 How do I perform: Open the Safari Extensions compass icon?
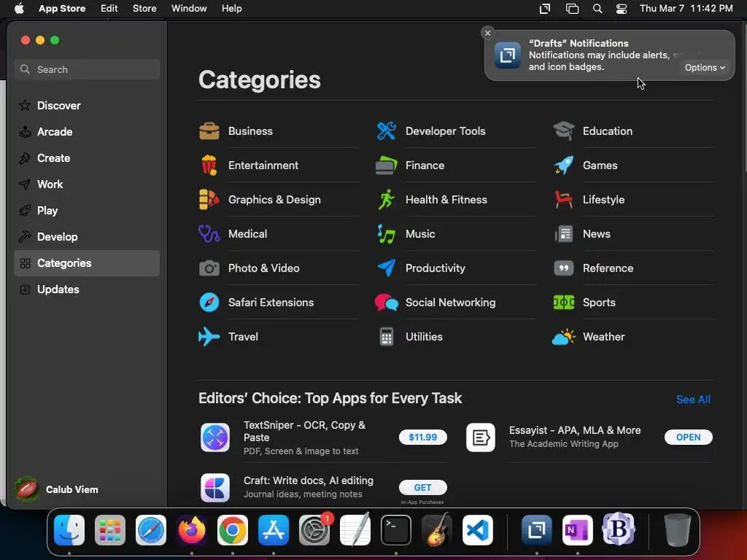pyautogui.click(x=209, y=303)
